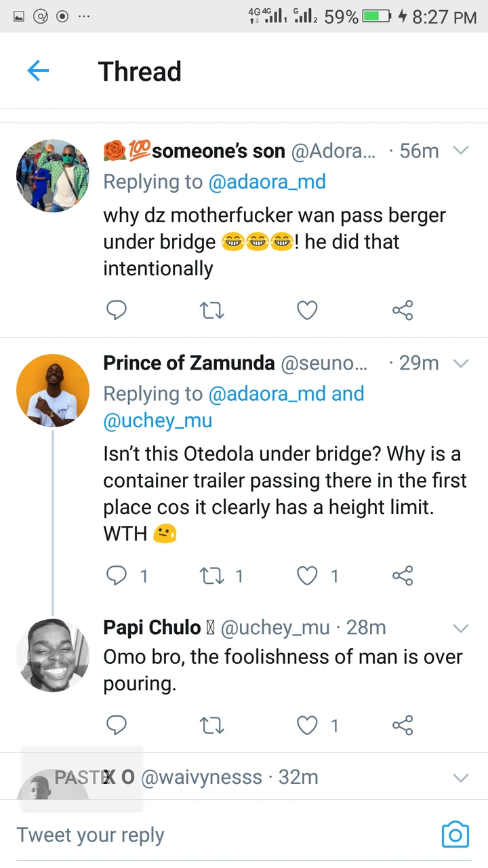Image resolution: width=488 pixels, height=868 pixels.
Task: Like Papi Chulo's foolishness tweet
Action: click(308, 726)
